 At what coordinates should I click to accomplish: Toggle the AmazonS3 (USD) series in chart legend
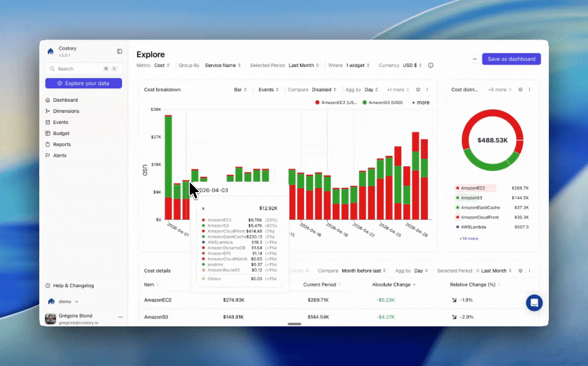tap(383, 102)
